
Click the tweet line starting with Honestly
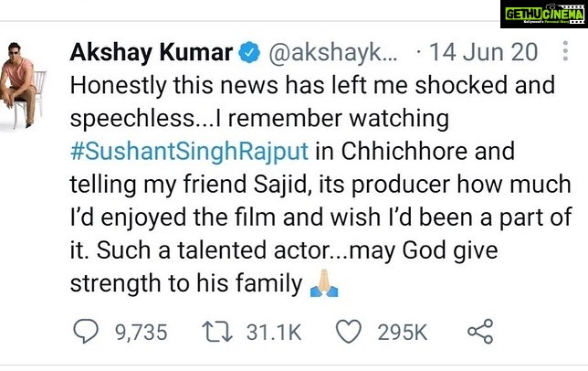[312, 85]
